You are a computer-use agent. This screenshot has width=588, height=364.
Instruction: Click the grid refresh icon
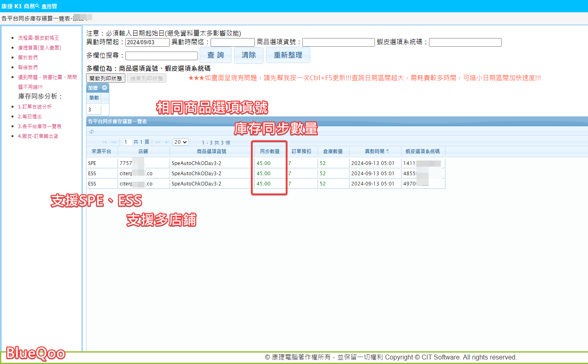pos(91,131)
